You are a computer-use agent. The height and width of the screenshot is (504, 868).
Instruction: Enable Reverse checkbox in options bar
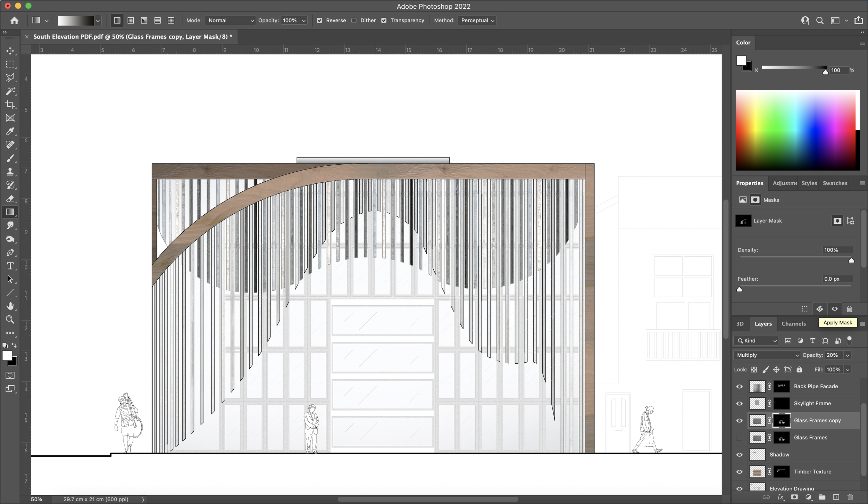pos(319,20)
